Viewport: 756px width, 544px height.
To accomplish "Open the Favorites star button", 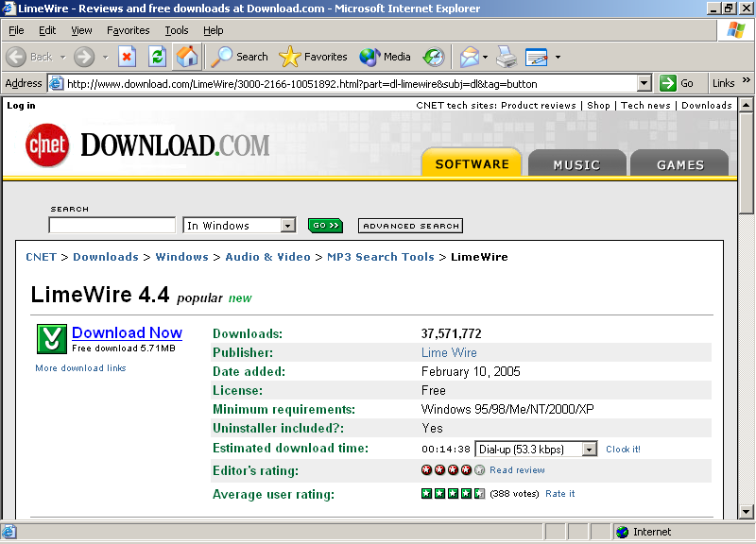I will [313, 57].
